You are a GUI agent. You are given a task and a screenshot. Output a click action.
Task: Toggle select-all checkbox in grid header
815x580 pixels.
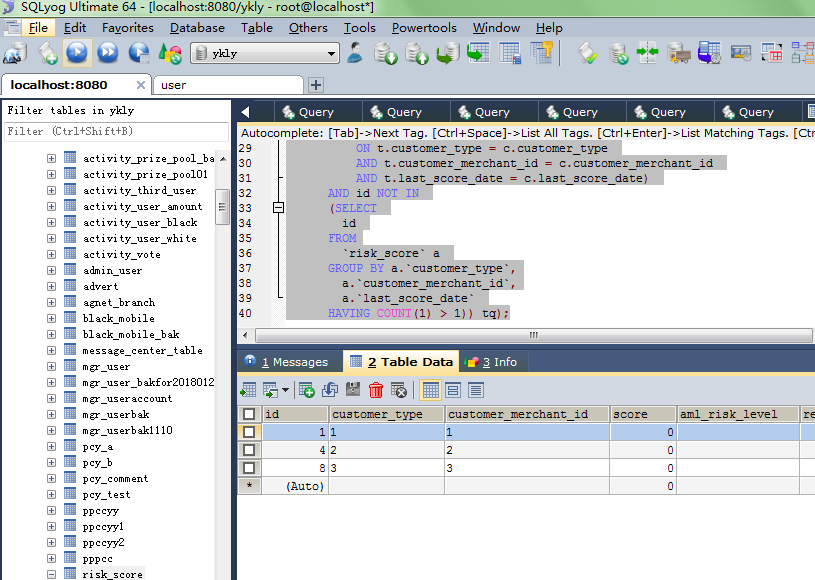249,414
